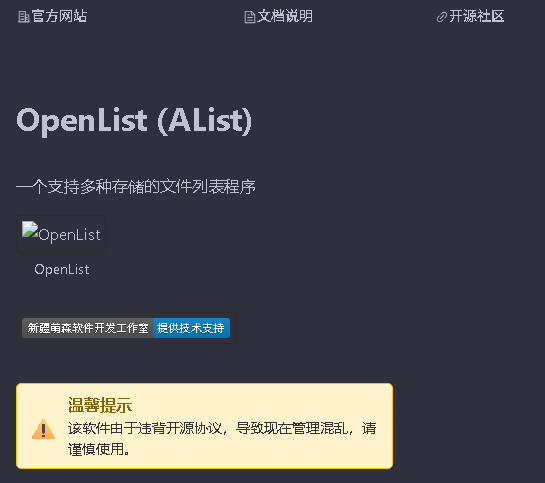Open the 开源社区 menu link
The width and height of the screenshot is (545, 483).
[477, 16]
